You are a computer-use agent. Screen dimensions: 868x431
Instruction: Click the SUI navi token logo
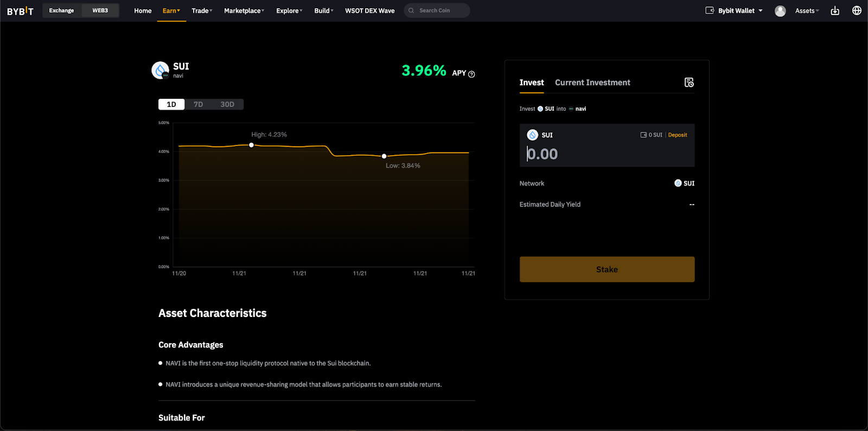pyautogui.click(x=160, y=70)
